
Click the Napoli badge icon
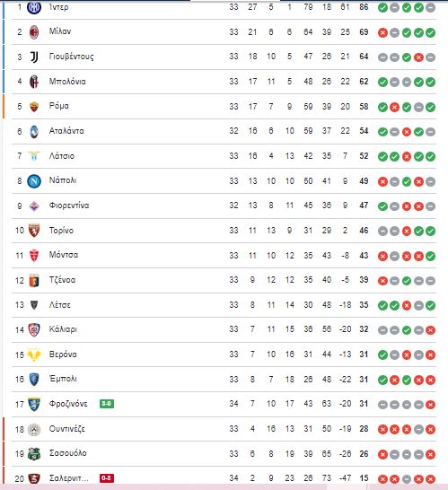34,181
